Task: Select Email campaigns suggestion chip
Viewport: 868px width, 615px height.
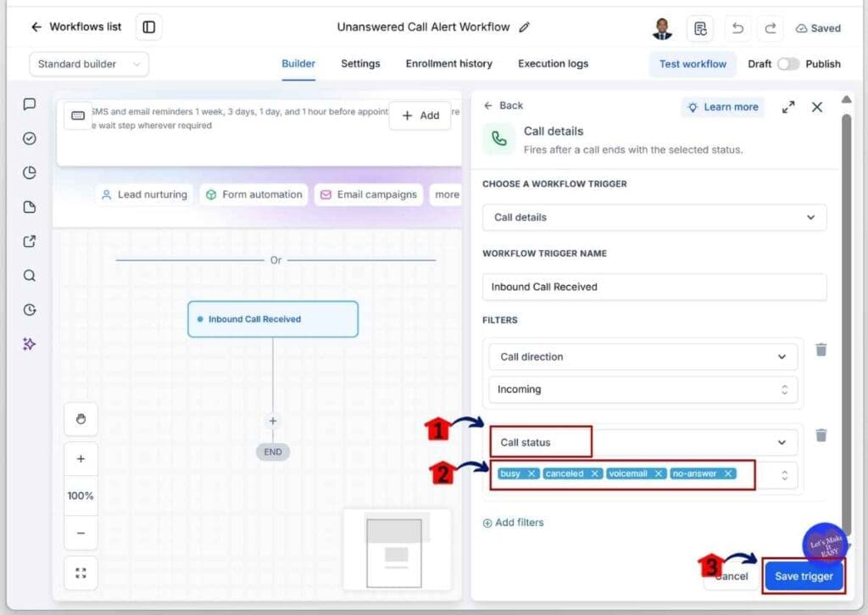Action: (x=369, y=194)
